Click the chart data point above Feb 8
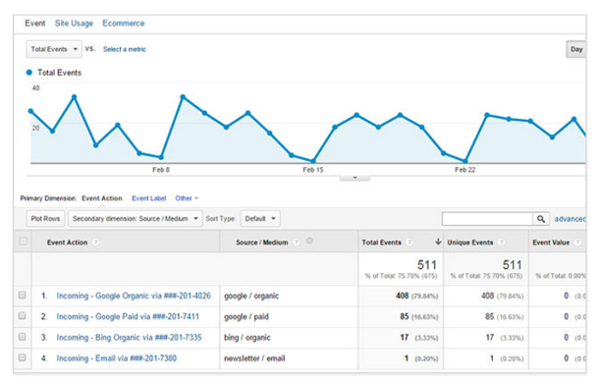This screenshot has height=385, width=600. click(x=161, y=157)
